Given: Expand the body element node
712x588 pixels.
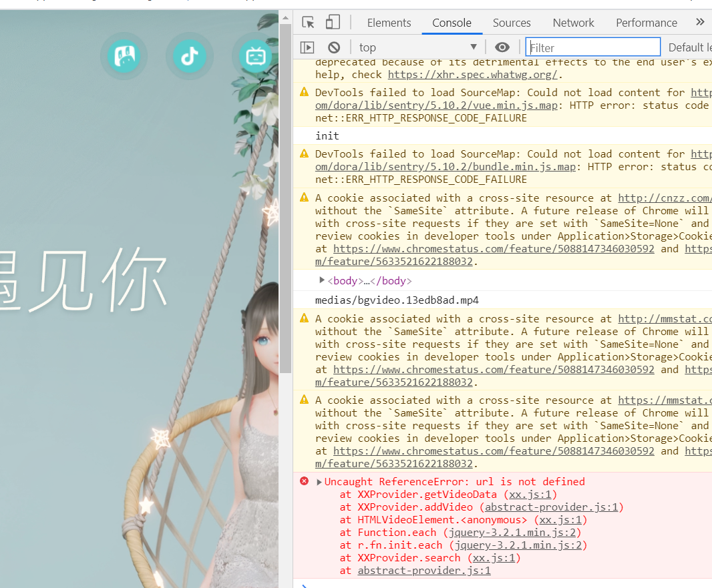Looking at the screenshot, I should [x=321, y=280].
